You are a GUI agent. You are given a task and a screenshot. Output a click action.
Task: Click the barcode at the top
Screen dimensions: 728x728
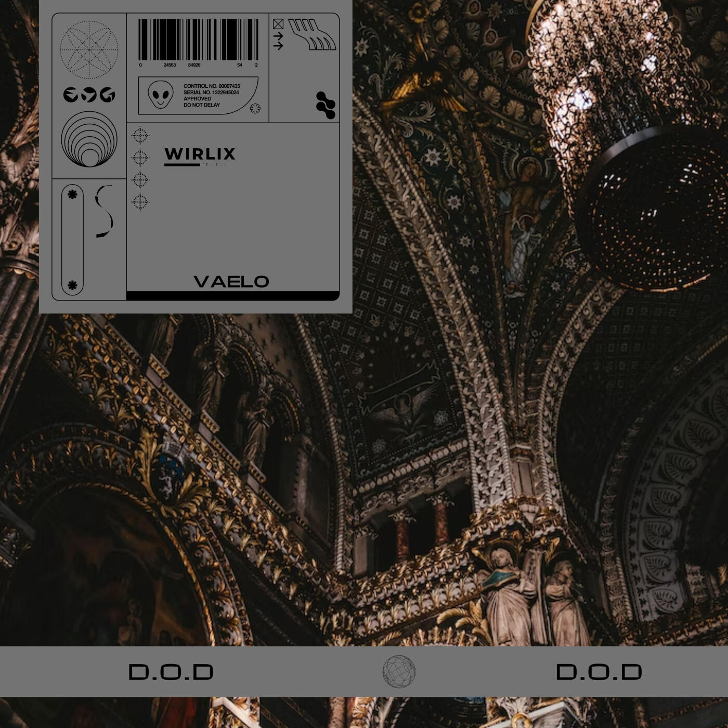[x=198, y=40]
